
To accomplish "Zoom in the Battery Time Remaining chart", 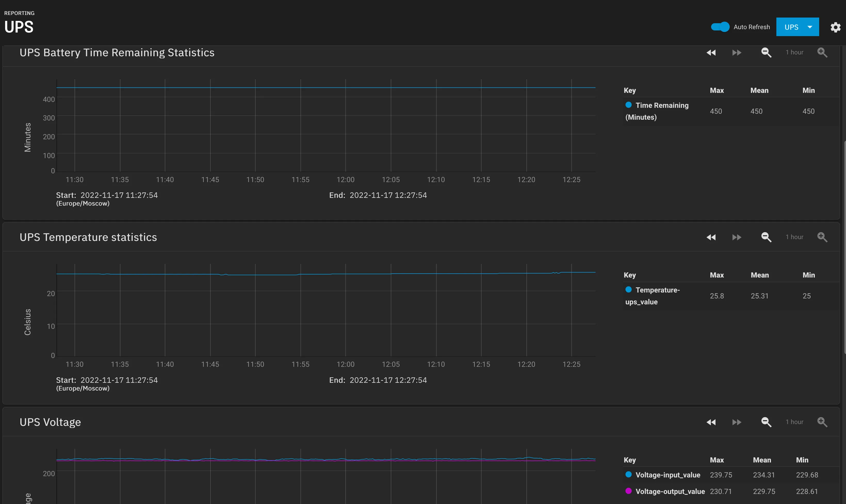I will tap(822, 53).
